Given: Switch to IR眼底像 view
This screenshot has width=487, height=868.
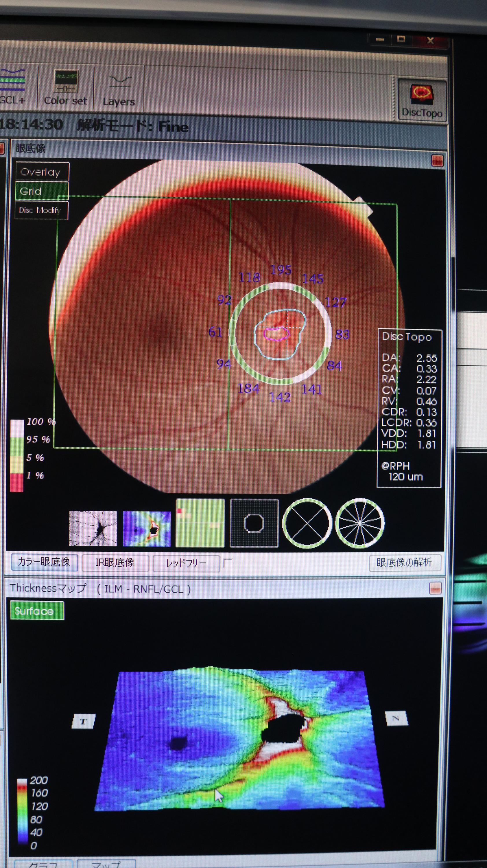Looking at the screenshot, I should click(115, 562).
